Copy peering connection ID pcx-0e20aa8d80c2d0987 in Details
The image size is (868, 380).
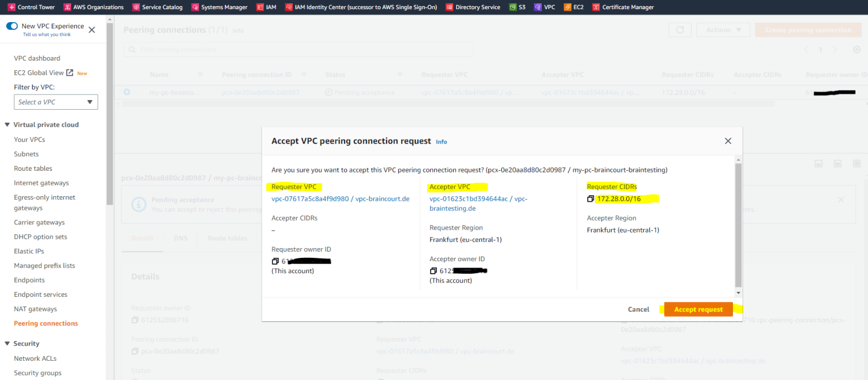[134, 351]
